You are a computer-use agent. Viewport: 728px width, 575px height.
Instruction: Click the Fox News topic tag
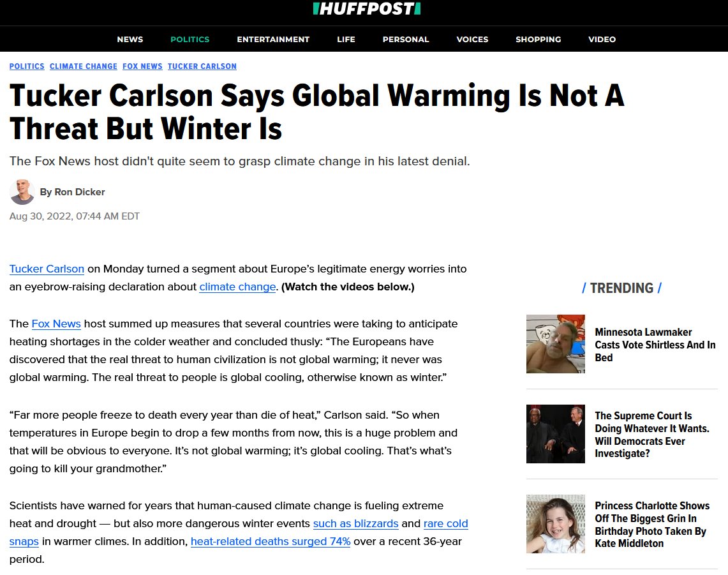142,66
